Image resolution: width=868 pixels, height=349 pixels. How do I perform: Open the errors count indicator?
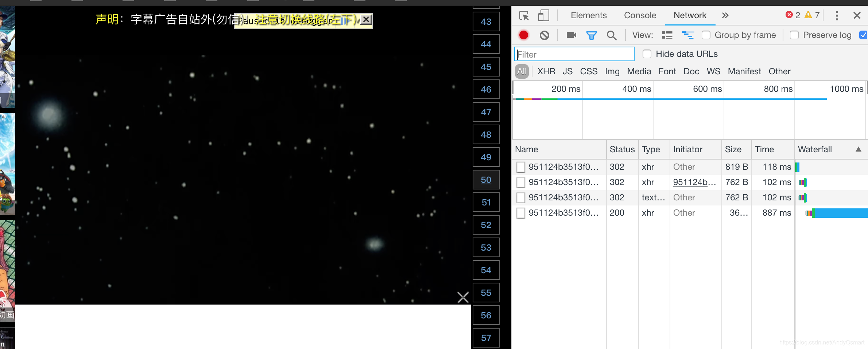point(793,15)
